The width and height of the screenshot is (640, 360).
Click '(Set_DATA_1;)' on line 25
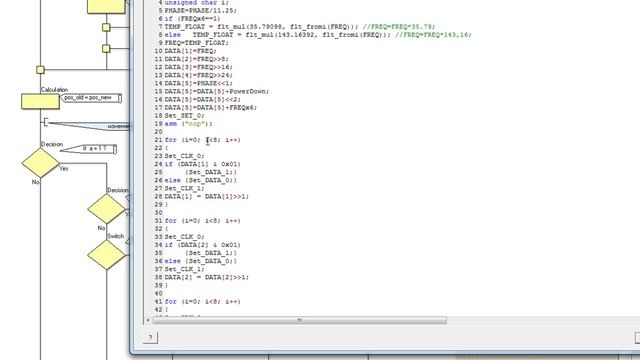point(211,172)
